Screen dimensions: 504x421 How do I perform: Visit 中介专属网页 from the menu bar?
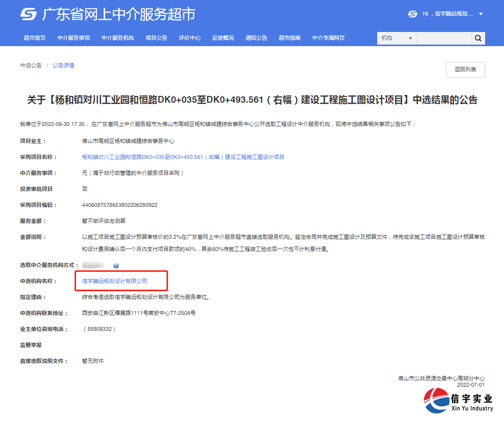328,38
